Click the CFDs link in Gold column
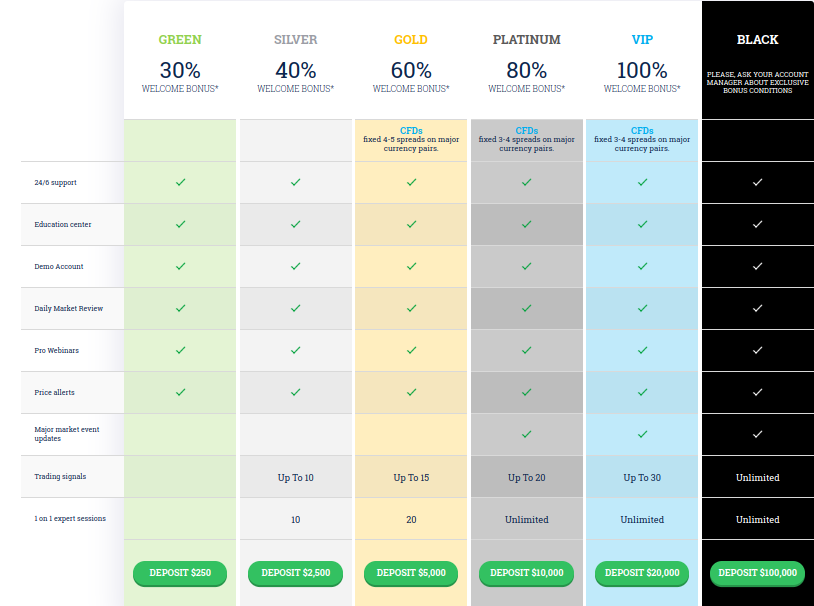814x606 pixels. pos(411,131)
